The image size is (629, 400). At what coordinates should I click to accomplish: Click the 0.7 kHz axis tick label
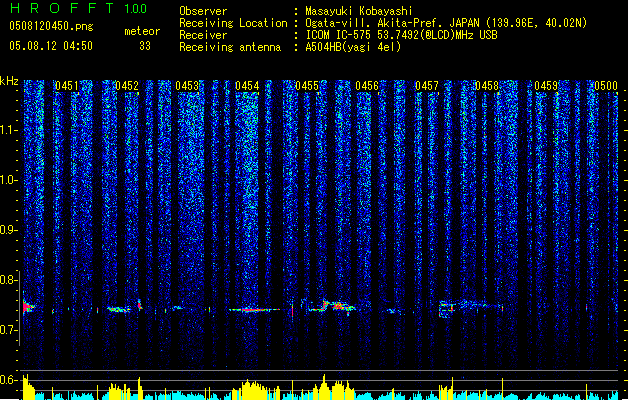[x=8, y=330]
